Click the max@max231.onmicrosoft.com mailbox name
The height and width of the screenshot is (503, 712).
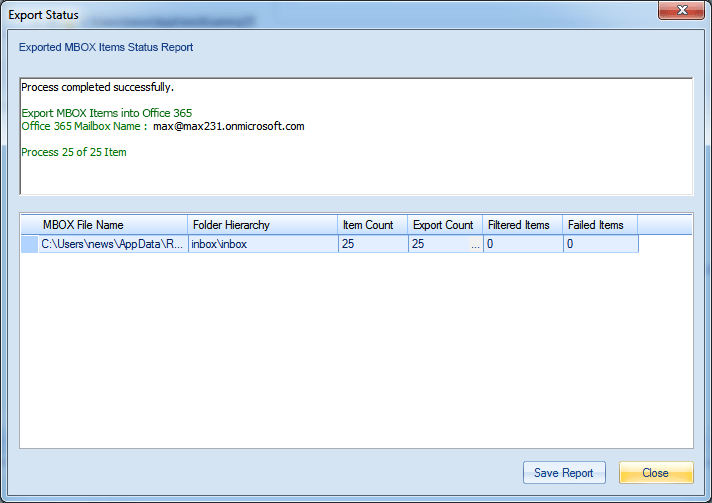[x=228, y=126]
